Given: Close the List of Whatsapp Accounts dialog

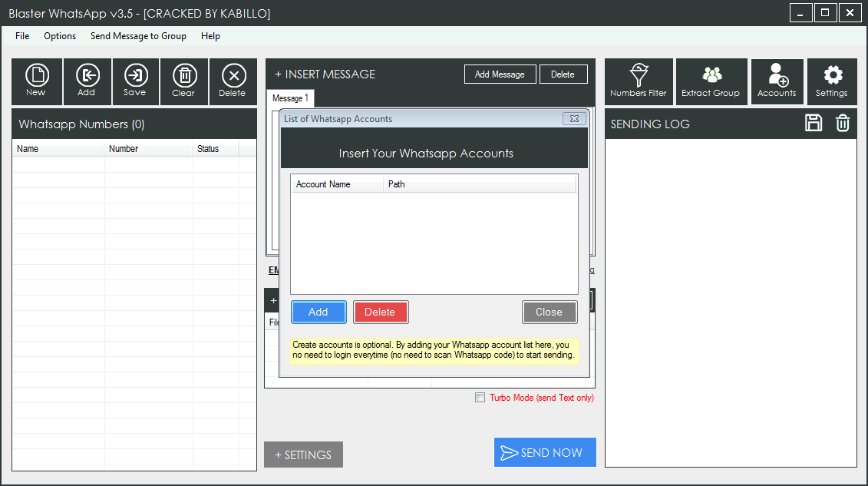Looking at the screenshot, I should click(574, 118).
